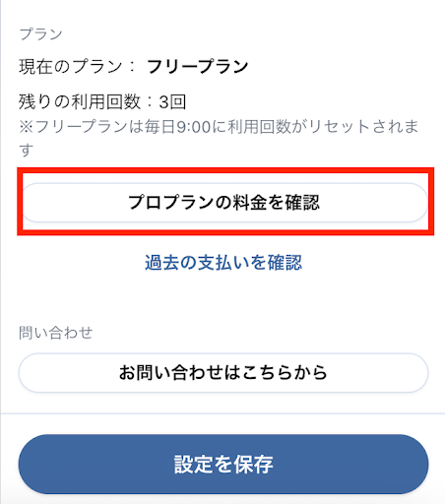Click the プラン section heading
This screenshot has width=445, height=504.
pyautogui.click(x=40, y=34)
